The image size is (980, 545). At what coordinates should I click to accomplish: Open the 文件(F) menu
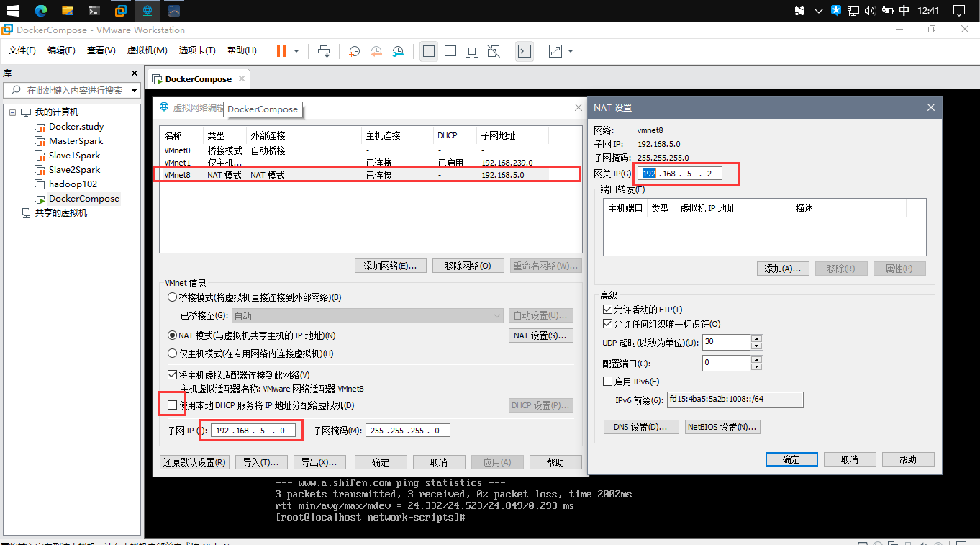pos(22,50)
